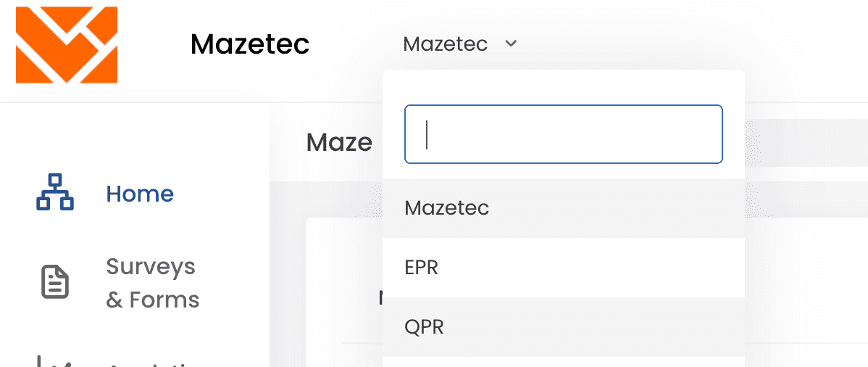Go to the Home sidebar link
Screen dimensions: 868x367
click(x=140, y=194)
